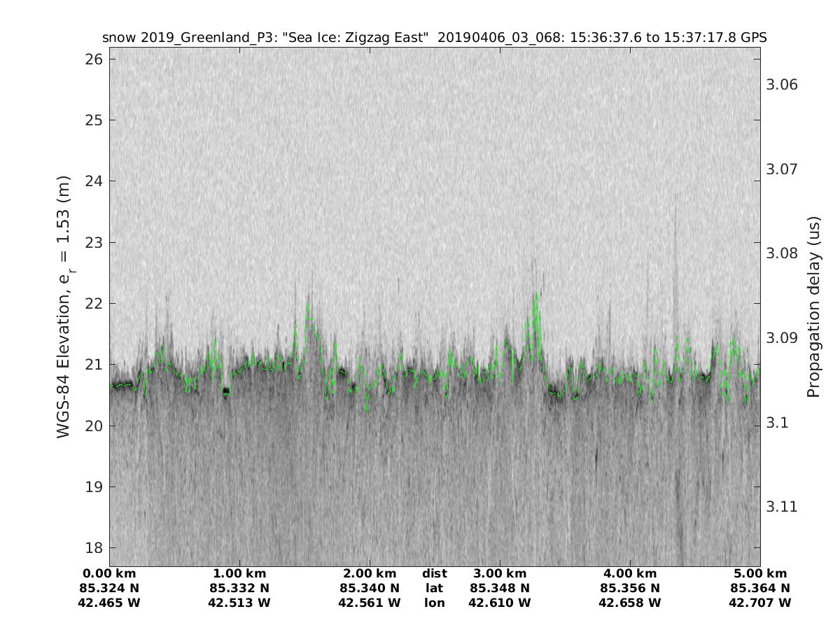The height and width of the screenshot is (630, 840).
Task: Click the "lon" row legend label
Action: [434, 603]
